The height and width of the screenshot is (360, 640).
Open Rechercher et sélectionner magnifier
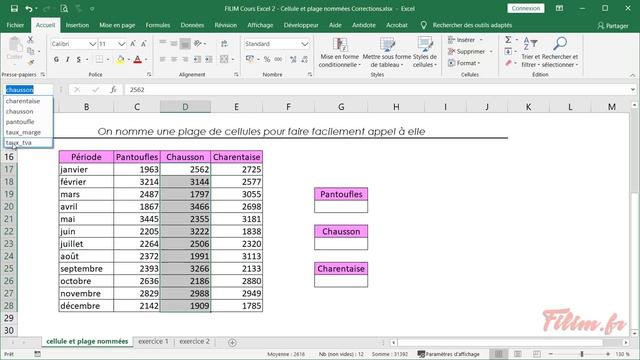click(x=560, y=52)
